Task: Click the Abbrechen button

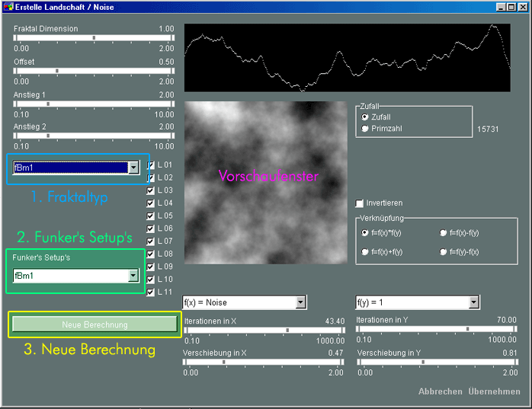Action: click(440, 391)
